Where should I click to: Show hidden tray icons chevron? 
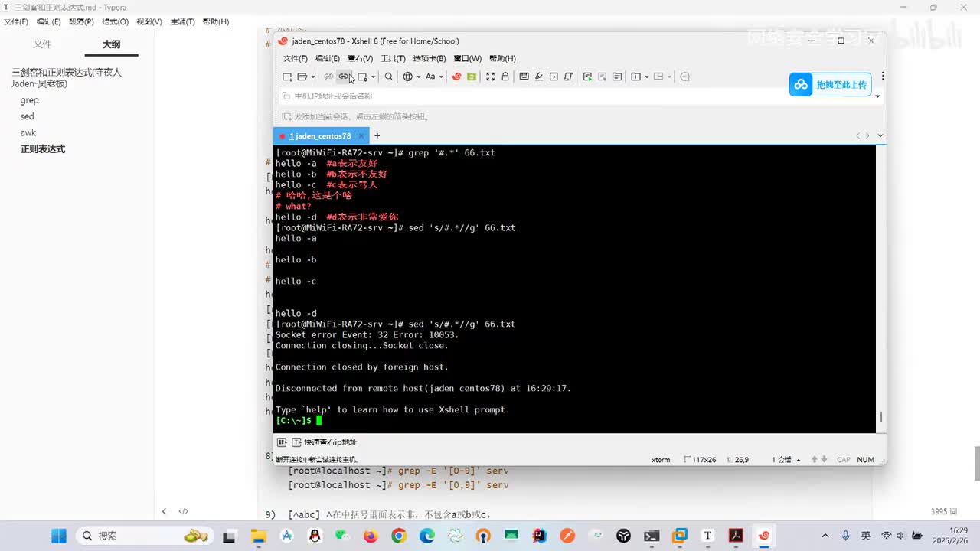pyautogui.click(x=825, y=536)
